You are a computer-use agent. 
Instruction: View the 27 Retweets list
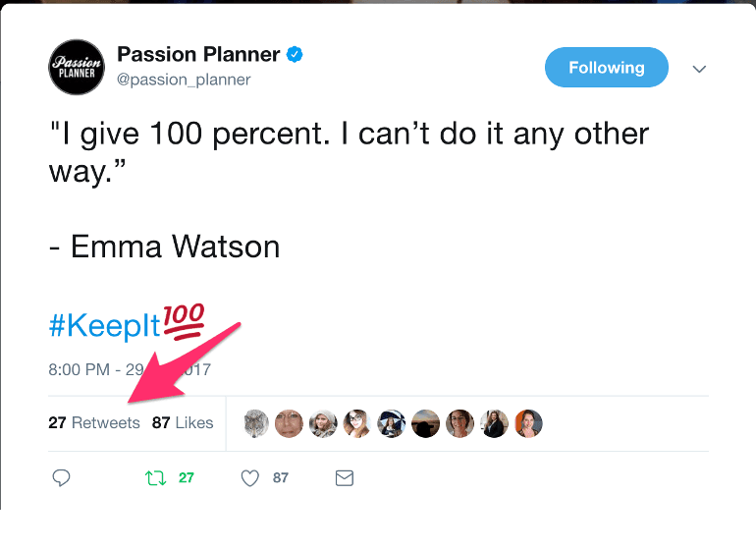(x=94, y=423)
